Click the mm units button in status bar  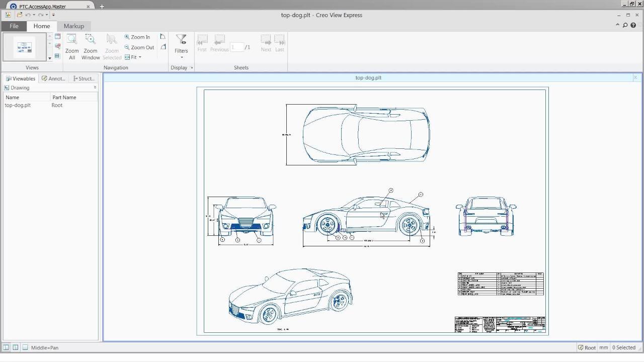point(603,347)
